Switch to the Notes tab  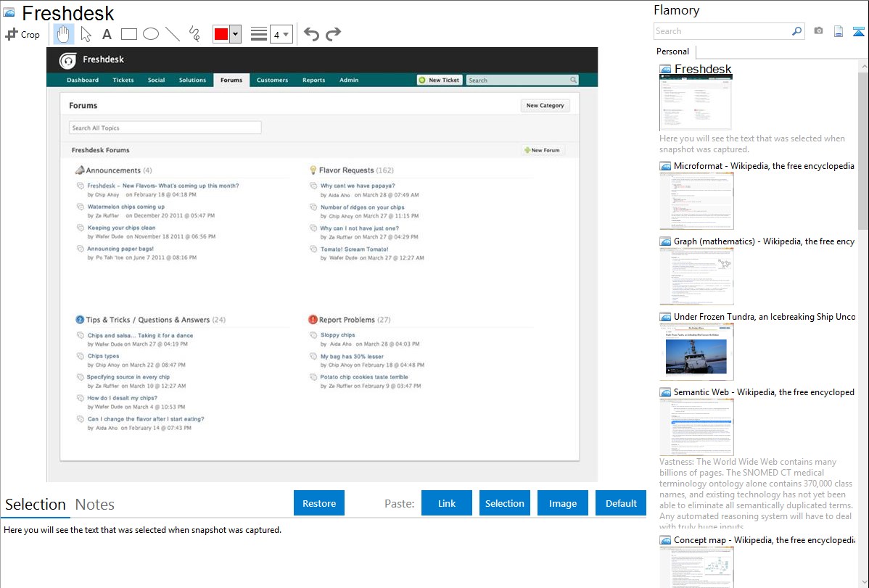click(95, 505)
